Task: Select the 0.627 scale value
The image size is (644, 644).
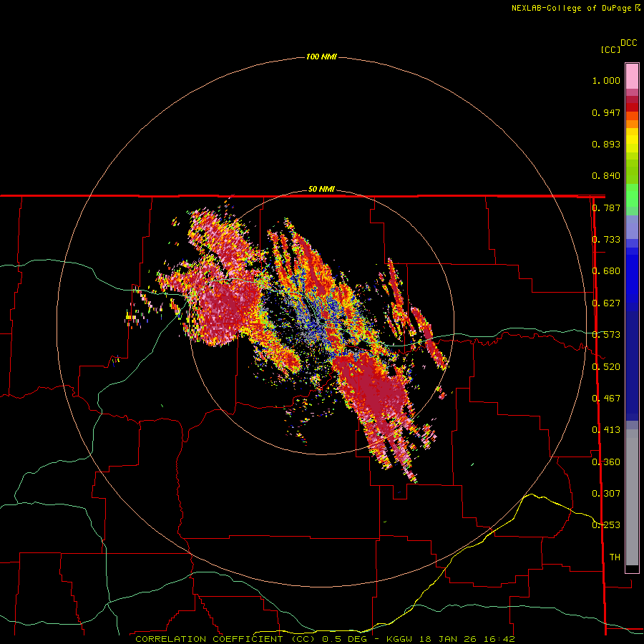Action: [x=606, y=303]
